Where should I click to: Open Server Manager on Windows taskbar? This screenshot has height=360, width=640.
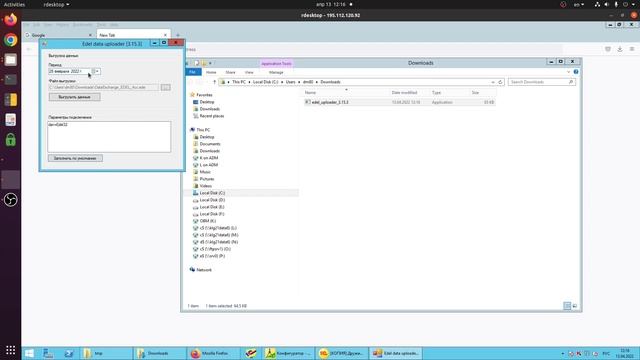coord(48,353)
